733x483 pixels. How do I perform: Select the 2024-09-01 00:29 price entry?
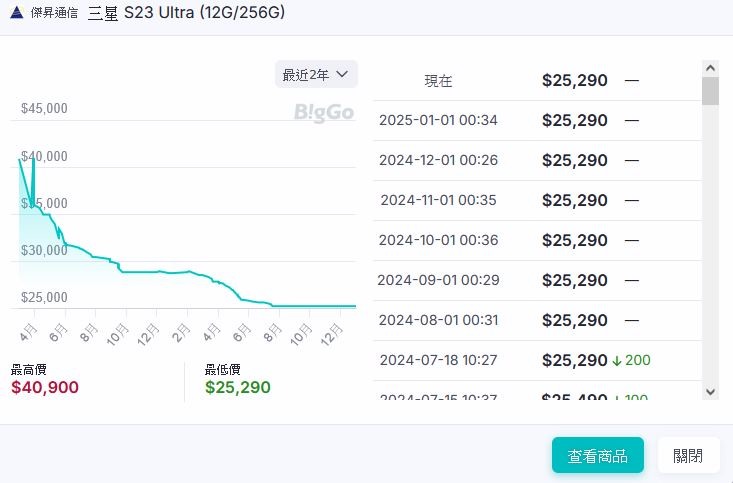point(537,281)
